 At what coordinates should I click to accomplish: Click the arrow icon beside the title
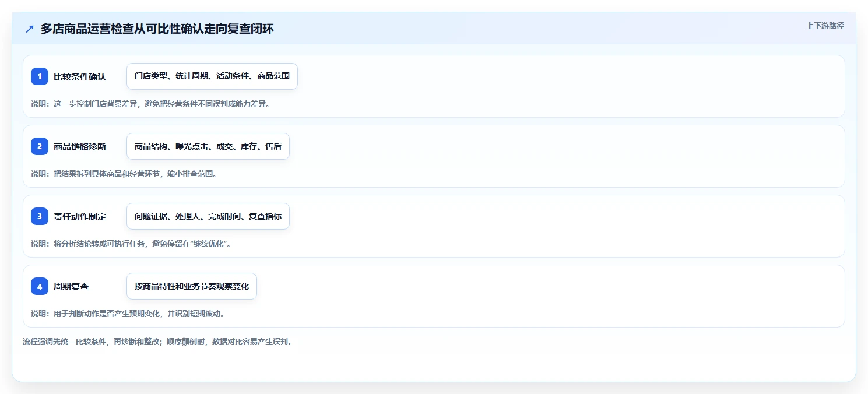(x=30, y=29)
